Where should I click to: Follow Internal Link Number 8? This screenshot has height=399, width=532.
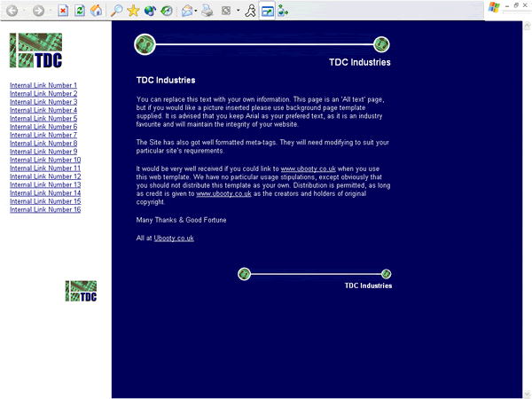pos(43,143)
